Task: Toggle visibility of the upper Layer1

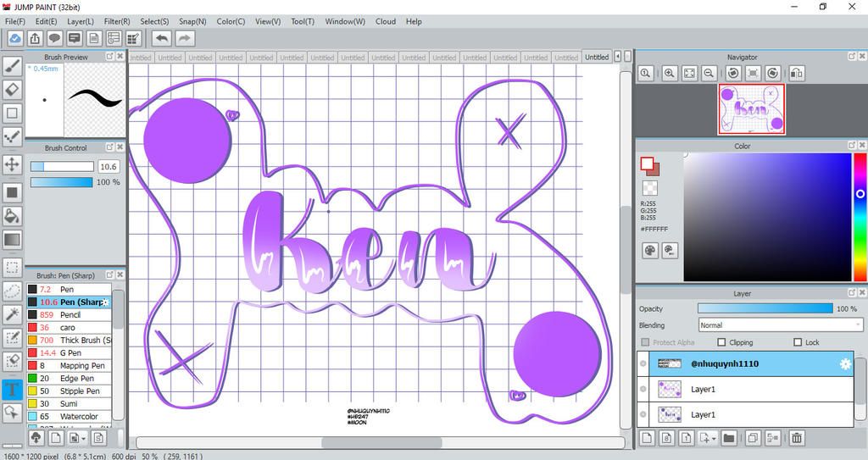Action: point(643,389)
